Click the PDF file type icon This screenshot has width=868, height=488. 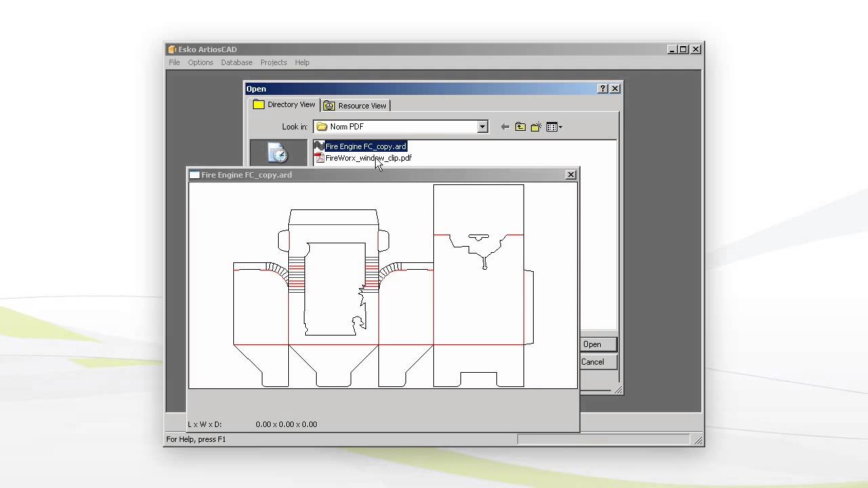click(319, 158)
